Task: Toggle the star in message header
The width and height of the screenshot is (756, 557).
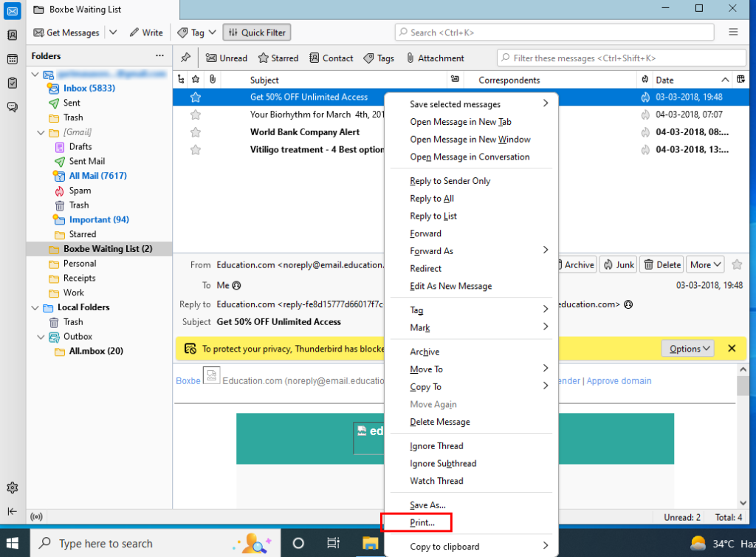Action: pyautogui.click(x=737, y=264)
